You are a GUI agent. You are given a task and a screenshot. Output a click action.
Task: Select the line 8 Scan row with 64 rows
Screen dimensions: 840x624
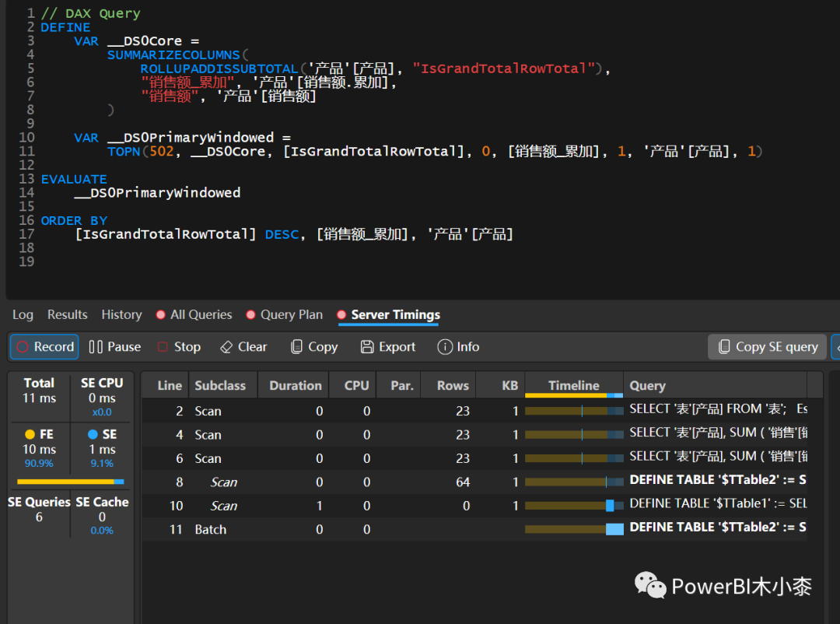pyautogui.click(x=474, y=482)
